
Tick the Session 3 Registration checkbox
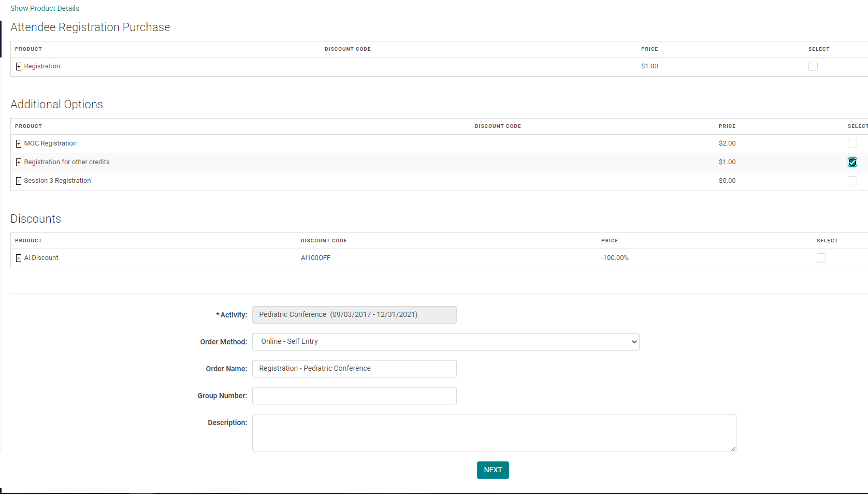click(852, 181)
